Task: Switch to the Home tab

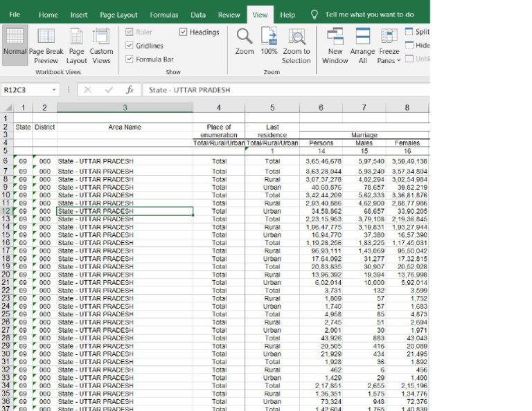Action: (x=48, y=15)
